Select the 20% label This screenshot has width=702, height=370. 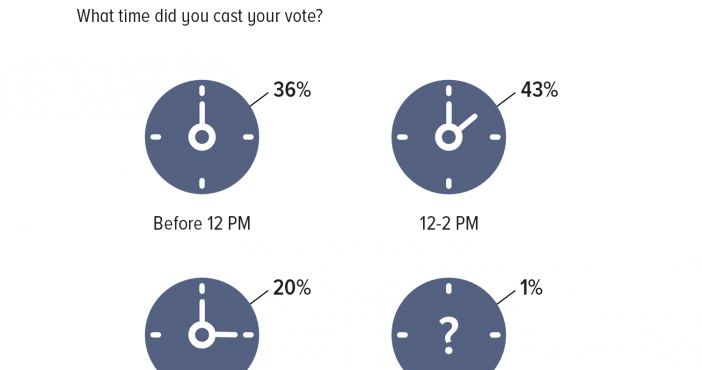pos(292,288)
